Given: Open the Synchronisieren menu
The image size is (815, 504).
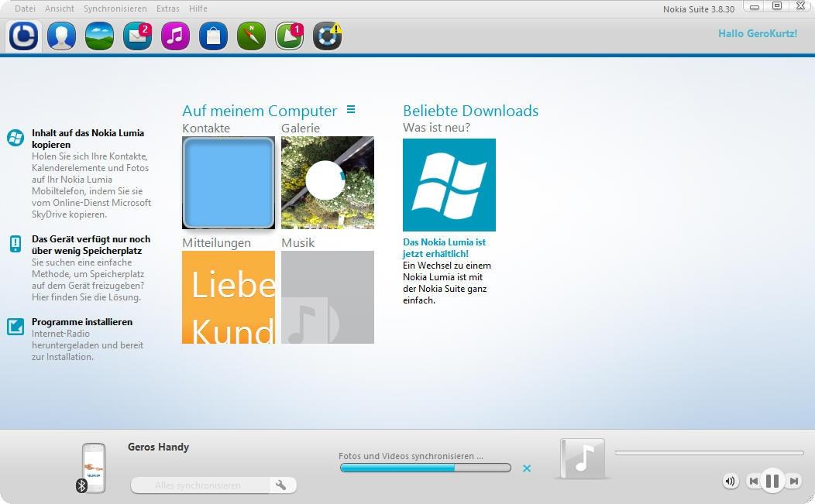Looking at the screenshot, I should pos(115,9).
